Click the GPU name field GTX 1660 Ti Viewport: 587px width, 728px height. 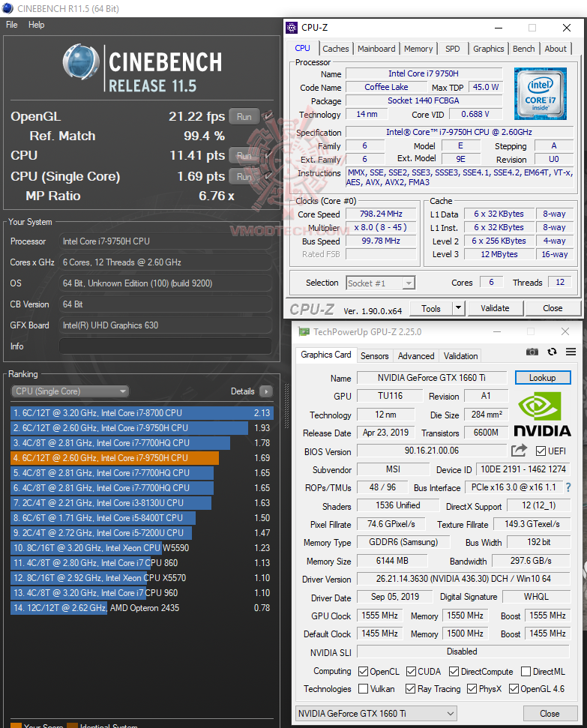[431, 377]
